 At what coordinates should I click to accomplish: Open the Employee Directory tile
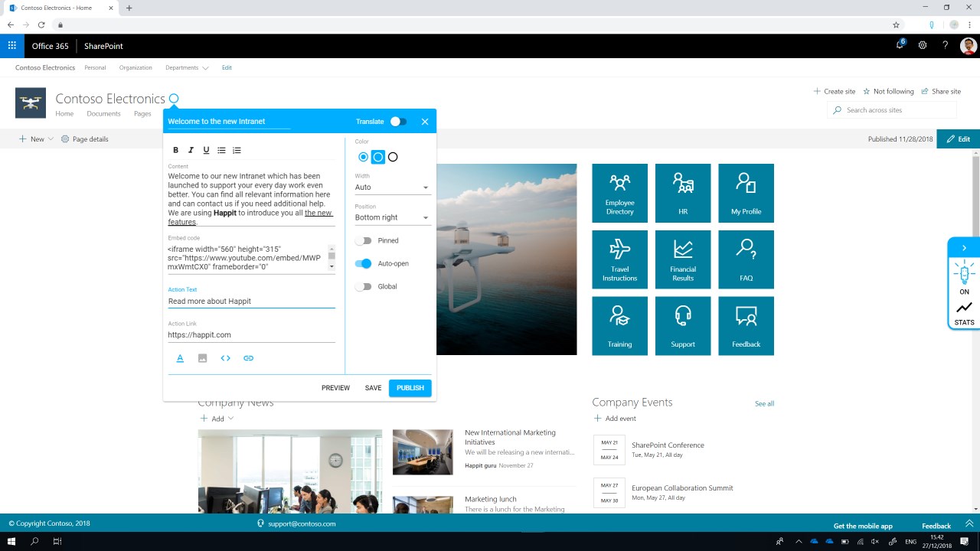point(619,193)
